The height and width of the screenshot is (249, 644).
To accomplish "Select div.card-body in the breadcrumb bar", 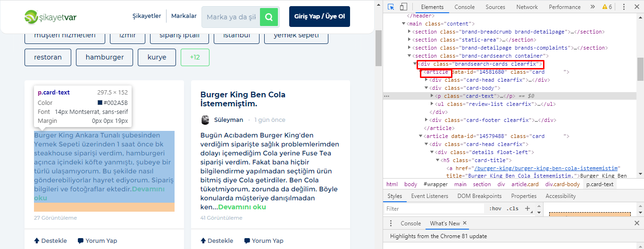I will (x=562, y=184).
